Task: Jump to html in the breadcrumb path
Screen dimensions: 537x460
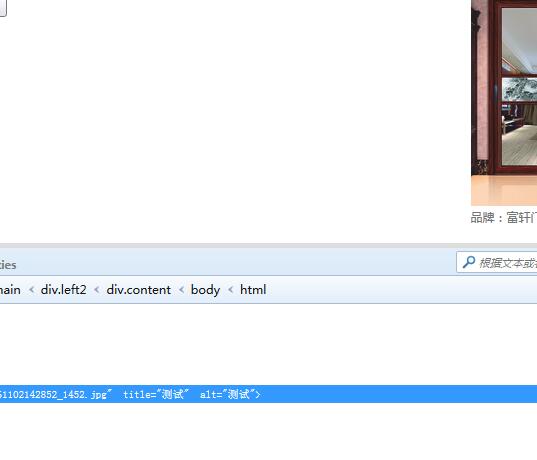Action: tap(253, 290)
